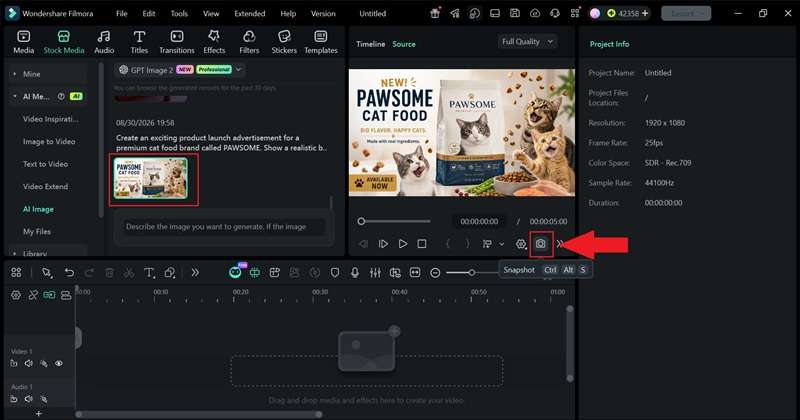Expand the Mine section
The height and width of the screenshot is (420, 800).
[x=14, y=74]
